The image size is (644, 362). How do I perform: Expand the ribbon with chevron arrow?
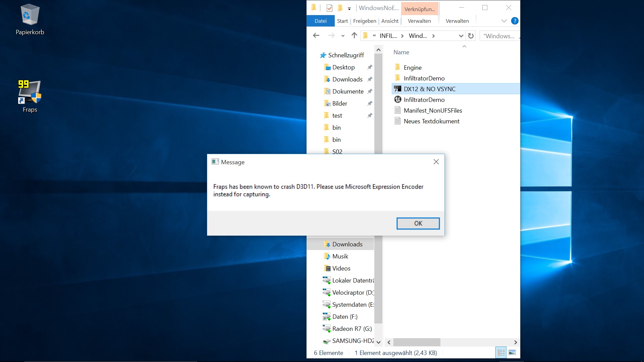pyautogui.click(x=504, y=21)
